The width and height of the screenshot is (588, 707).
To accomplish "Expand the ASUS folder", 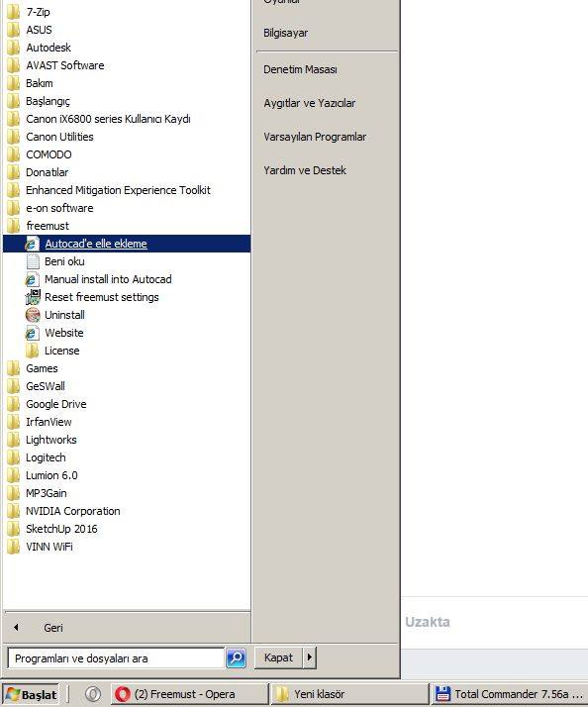I will [x=39, y=30].
